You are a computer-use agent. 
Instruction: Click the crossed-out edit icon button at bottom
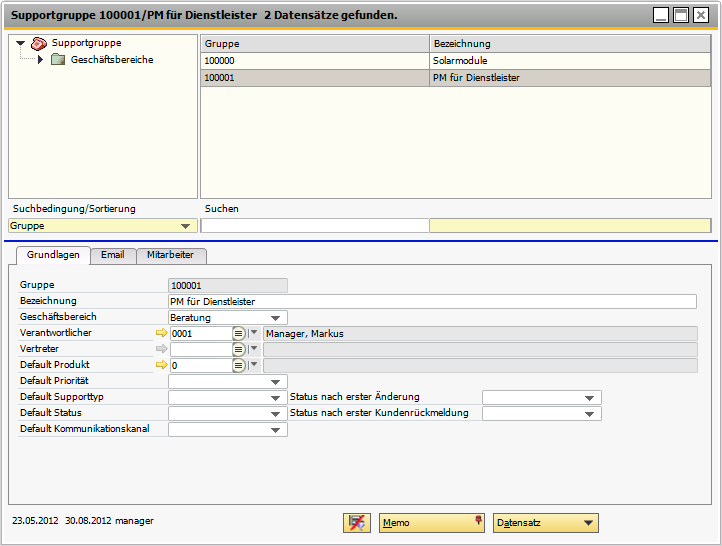pyautogui.click(x=355, y=523)
